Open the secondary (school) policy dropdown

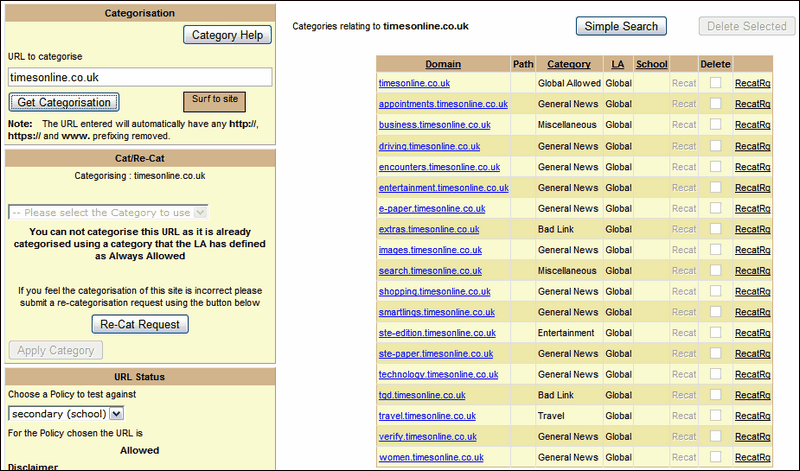click(66, 413)
